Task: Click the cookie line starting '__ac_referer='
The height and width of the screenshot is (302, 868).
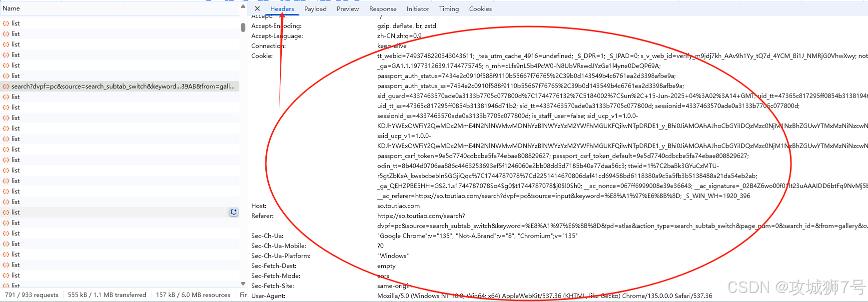Action: pyautogui.click(x=564, y=196)
